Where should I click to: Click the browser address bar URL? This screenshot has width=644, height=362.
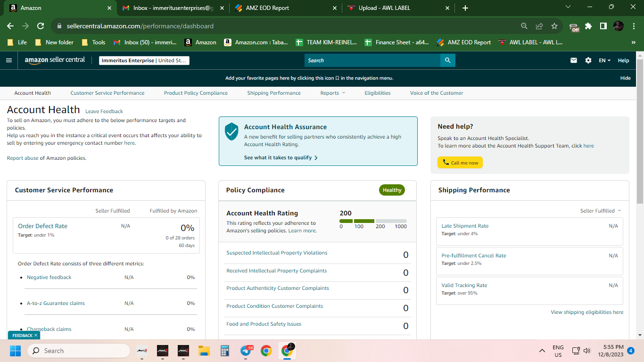point(140,26)
